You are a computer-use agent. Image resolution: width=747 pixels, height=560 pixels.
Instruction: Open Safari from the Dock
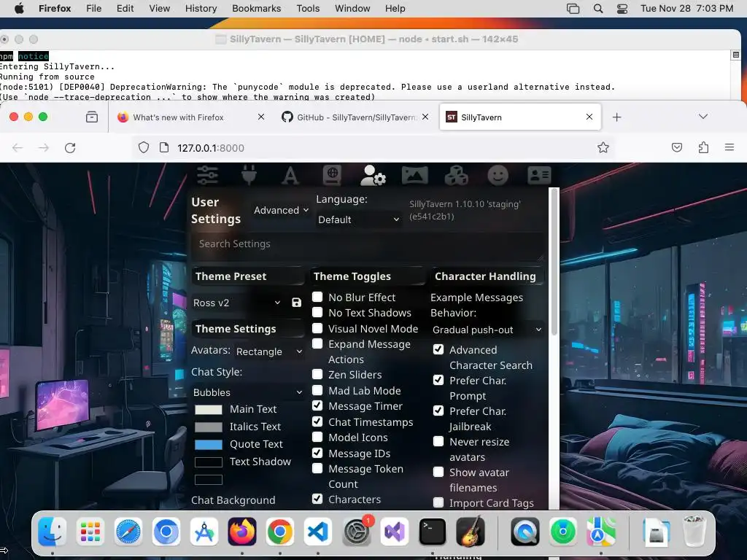(x=128, y=532)
